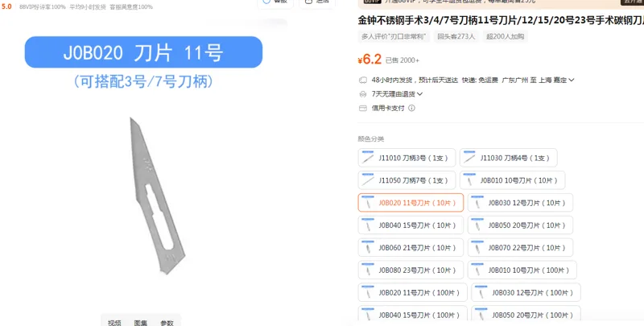Click the ¥6.2 price

(x=369, y=60)
